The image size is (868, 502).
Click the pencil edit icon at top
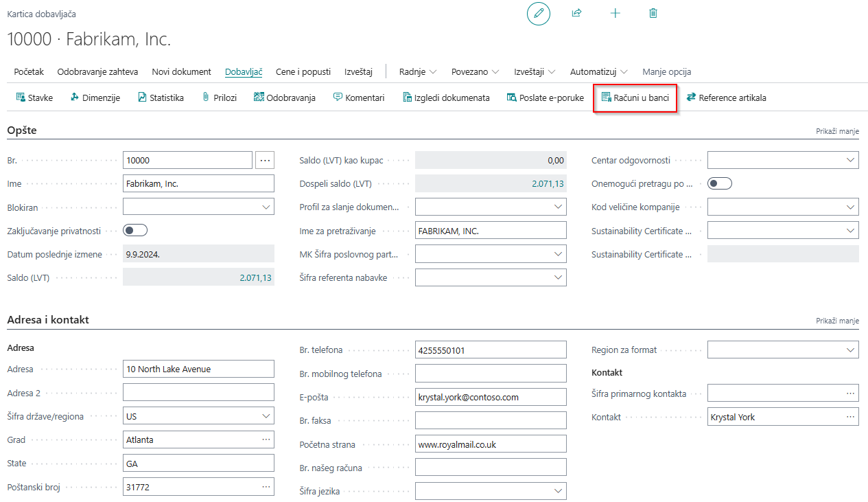(x=538, y=13)
